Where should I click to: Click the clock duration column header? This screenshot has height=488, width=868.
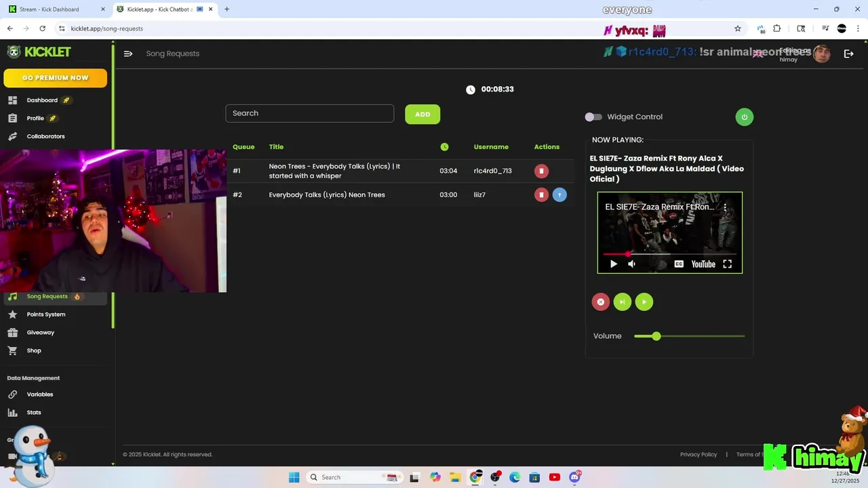click(x=444, y=147)
